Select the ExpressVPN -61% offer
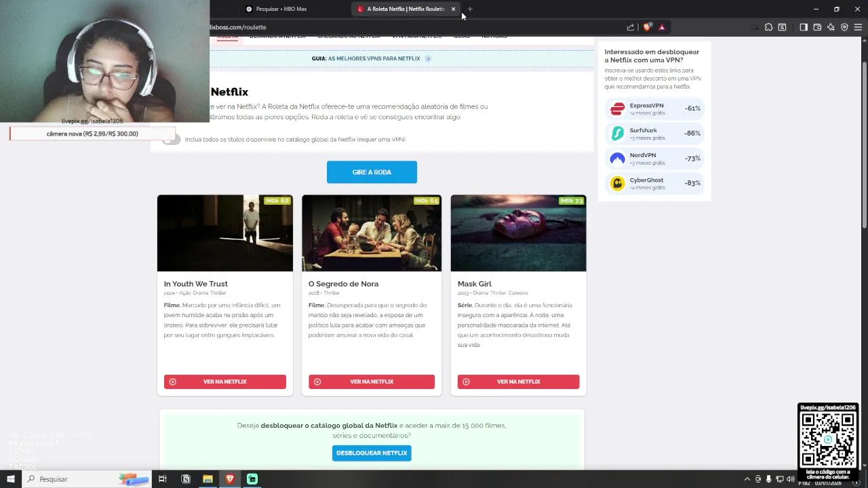This screenshot has height=488, width=868. point(654,108)
